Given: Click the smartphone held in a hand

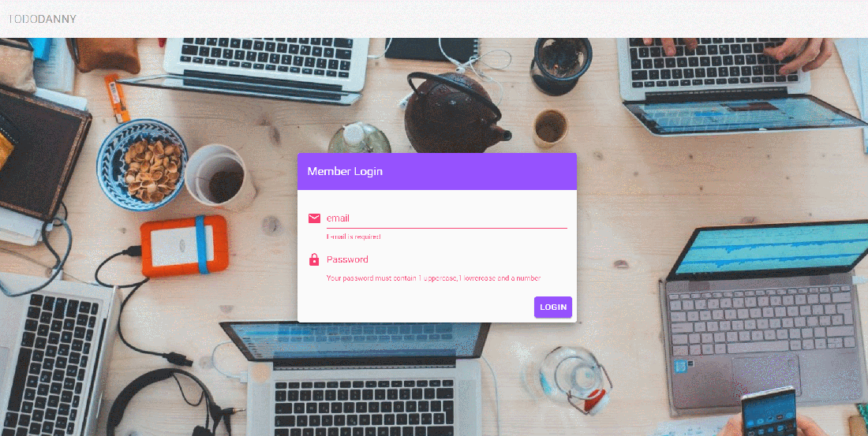Looking at the screenshot, I should 769,412.
